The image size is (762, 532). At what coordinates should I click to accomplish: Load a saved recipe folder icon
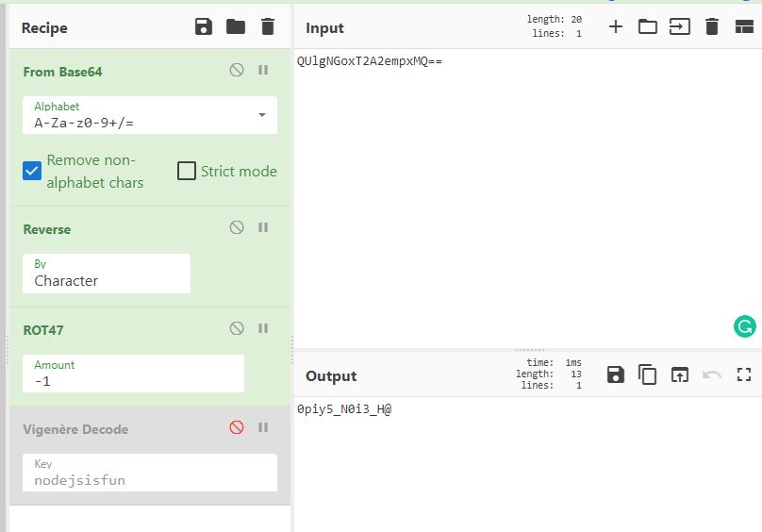click(x=236, y=27)
